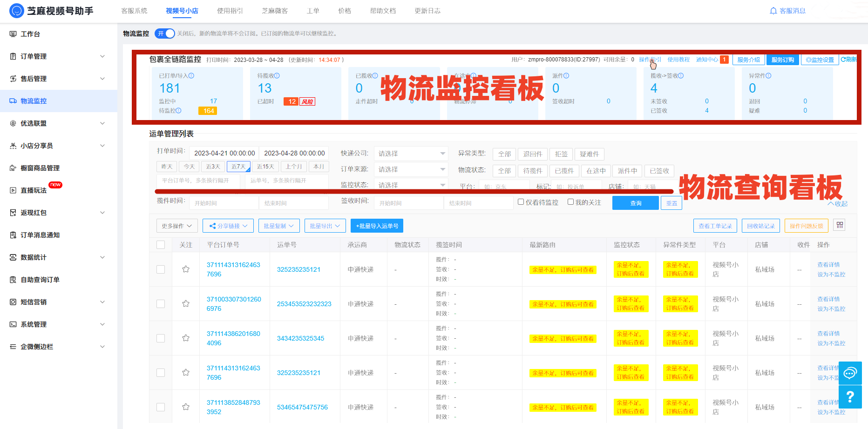
Task: Click the 打单时间 start date field
Action: click(x=224, y=153)
